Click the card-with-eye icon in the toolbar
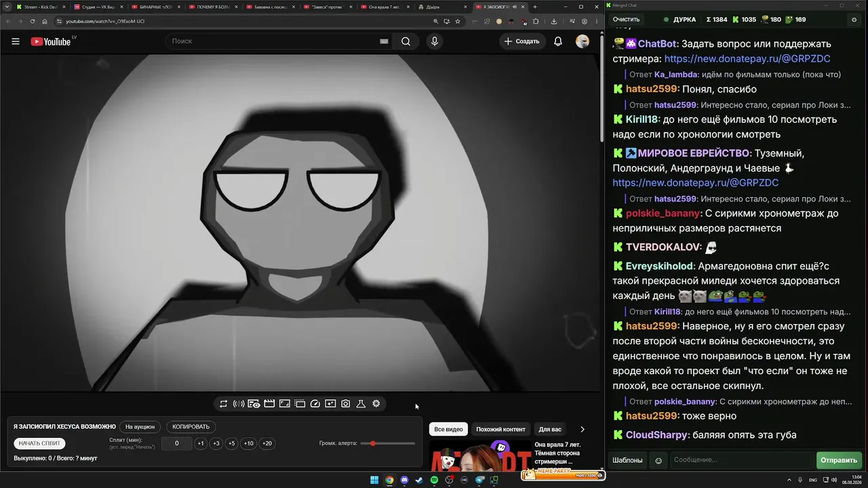This screenshot has width=868, height=488. (254, 404)
